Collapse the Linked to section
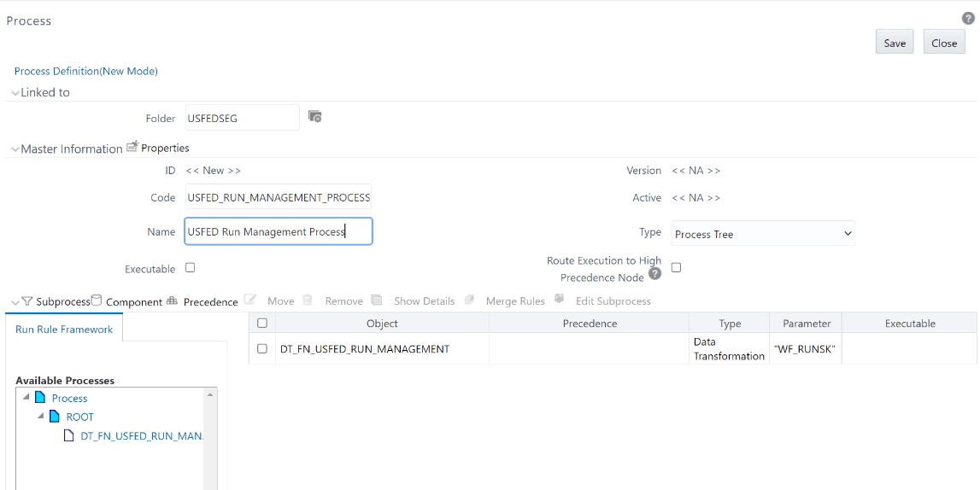 click(15, 92)
